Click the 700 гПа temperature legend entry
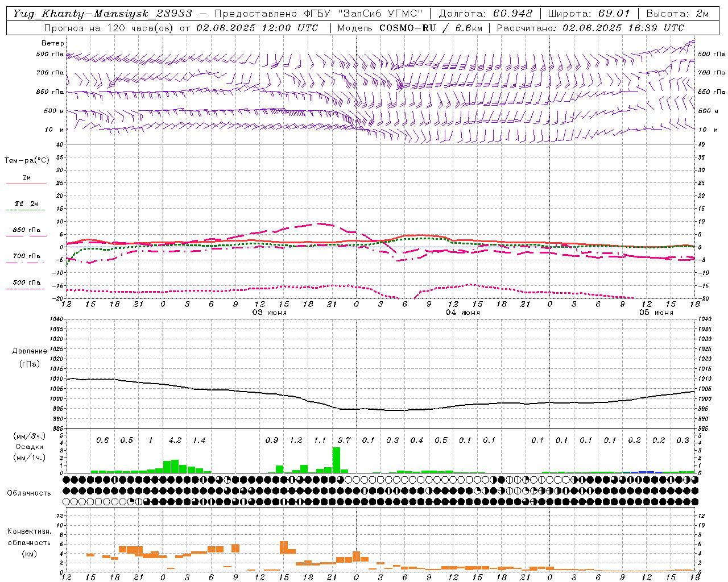 pyautogui.click(x=27, y=256)
